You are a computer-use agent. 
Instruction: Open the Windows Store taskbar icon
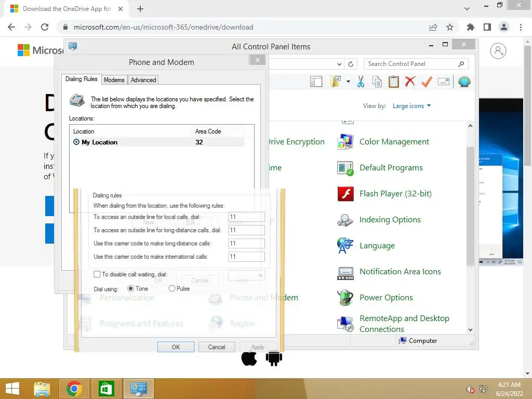[106, 389]
